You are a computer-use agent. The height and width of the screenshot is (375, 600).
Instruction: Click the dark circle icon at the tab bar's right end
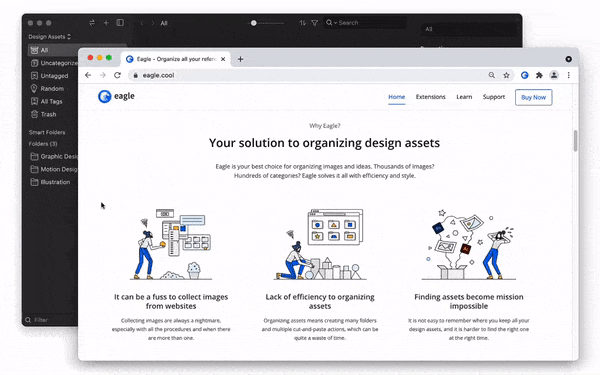[x=569, y=59]
